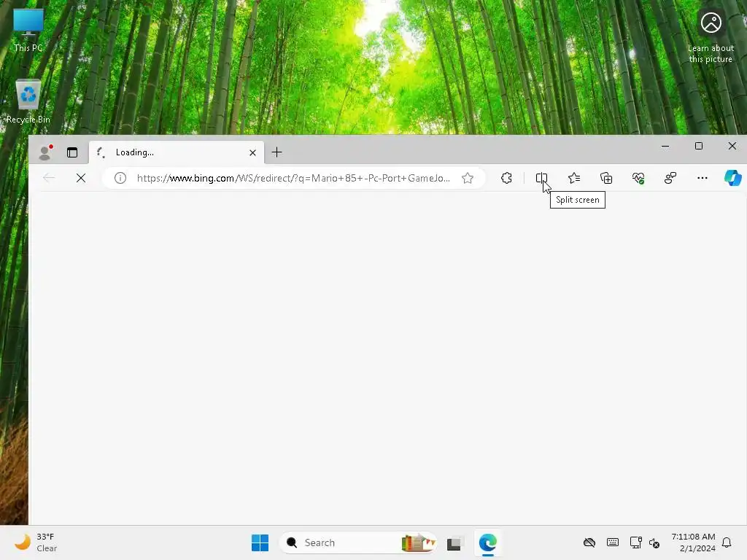The image size is (747, 560).
Task: Open the Collections icon
Action: click(x=606, y=178)
